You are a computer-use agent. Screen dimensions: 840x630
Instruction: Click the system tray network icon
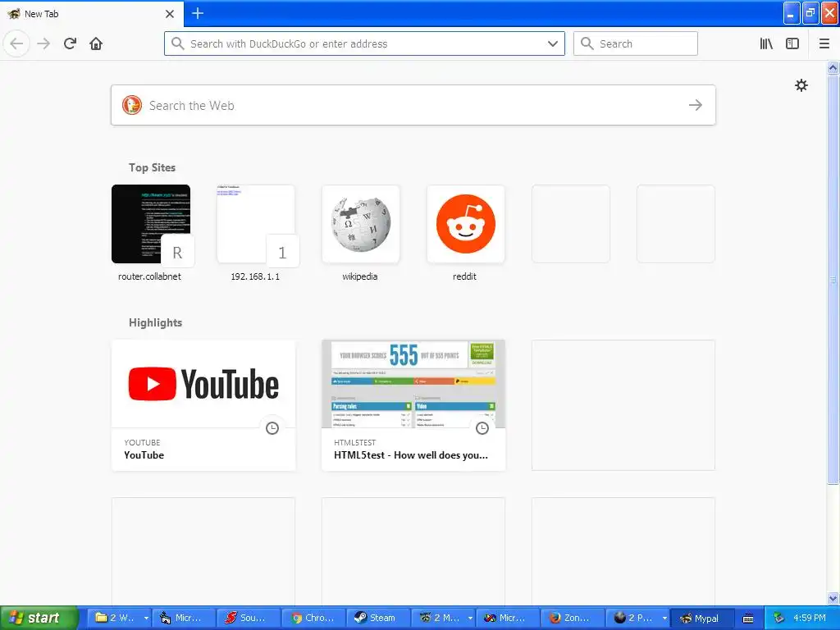pyautogui.click(x=778, y=618)
